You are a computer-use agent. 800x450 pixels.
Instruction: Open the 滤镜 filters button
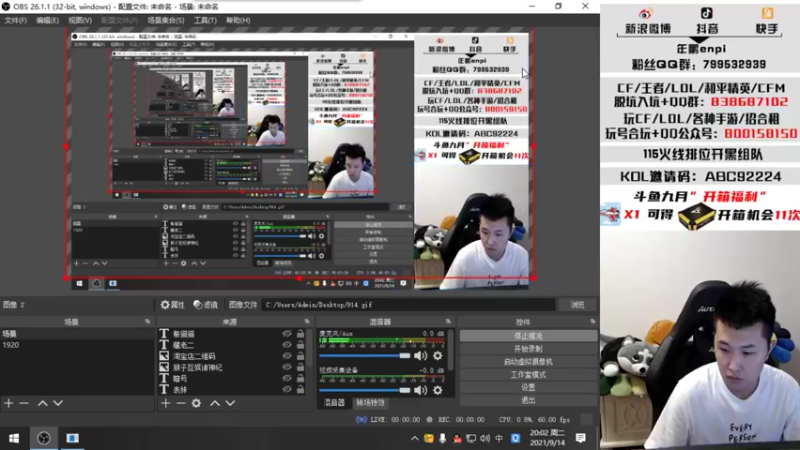pyautogui.click(x=206, y=305)
